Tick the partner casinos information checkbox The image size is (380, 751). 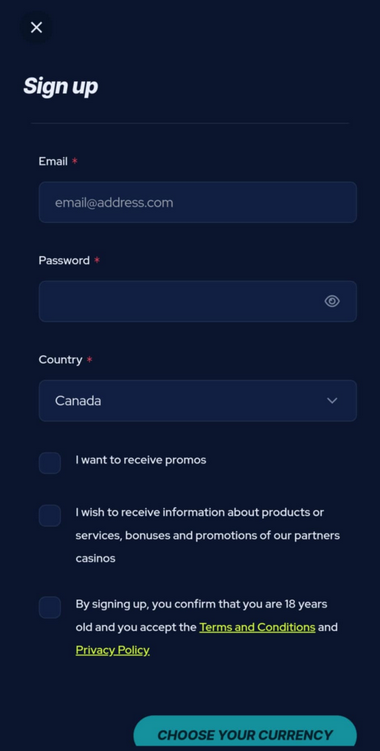[x=50, y=515]
